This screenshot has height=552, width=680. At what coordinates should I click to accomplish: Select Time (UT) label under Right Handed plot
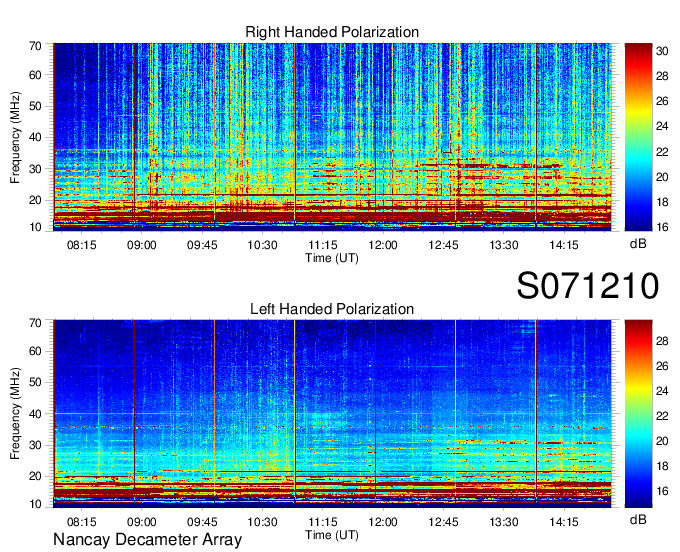coord(332,258)
